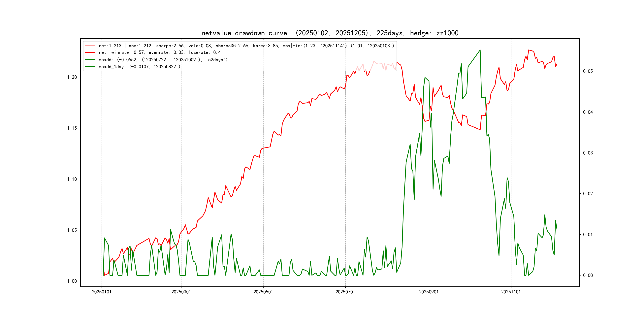The height and width of the screenshot is (322, 644).
Task: Click the 20250901 x-axis label
Action: [429, 292]
